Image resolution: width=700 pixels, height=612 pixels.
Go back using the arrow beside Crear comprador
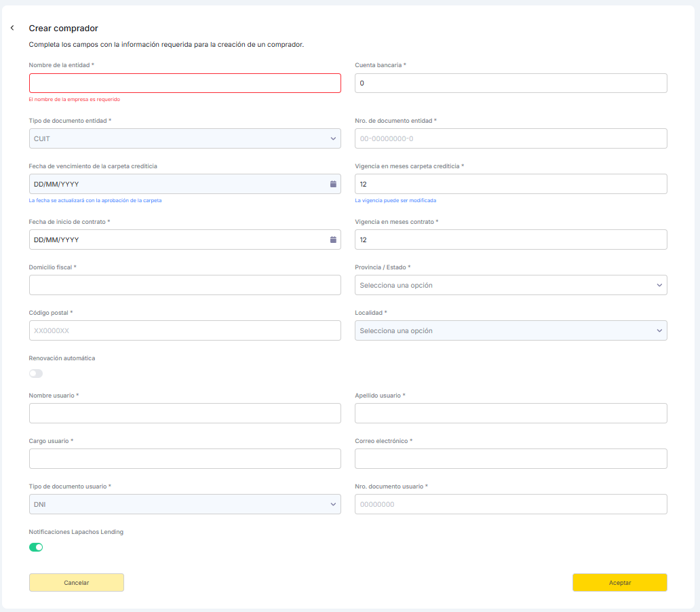pyautogui.click(x=12, y=28)
